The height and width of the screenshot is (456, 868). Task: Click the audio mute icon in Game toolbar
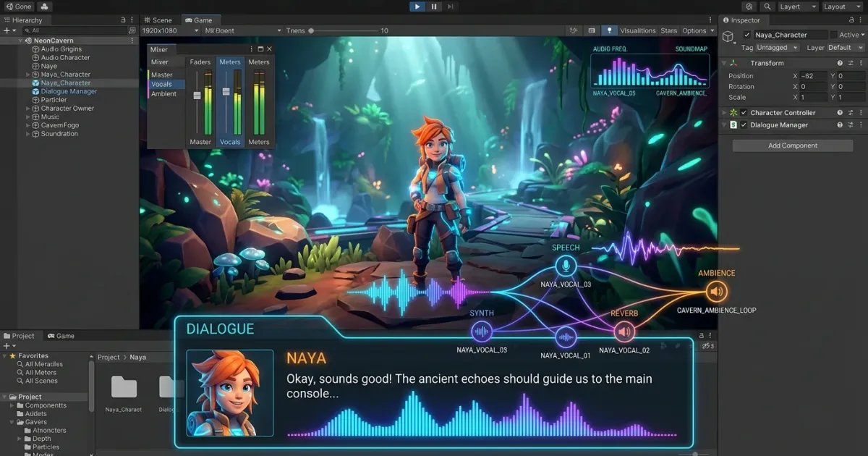click(x=574, y=30)
